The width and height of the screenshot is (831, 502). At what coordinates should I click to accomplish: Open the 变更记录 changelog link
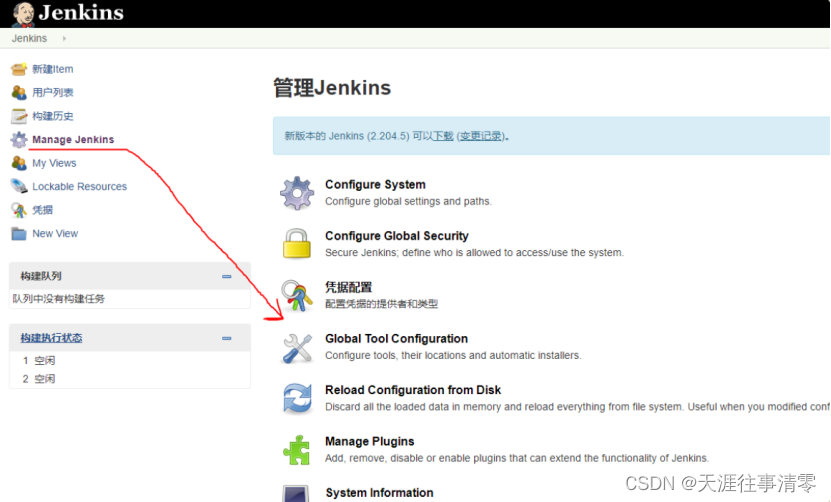(481, 136)
